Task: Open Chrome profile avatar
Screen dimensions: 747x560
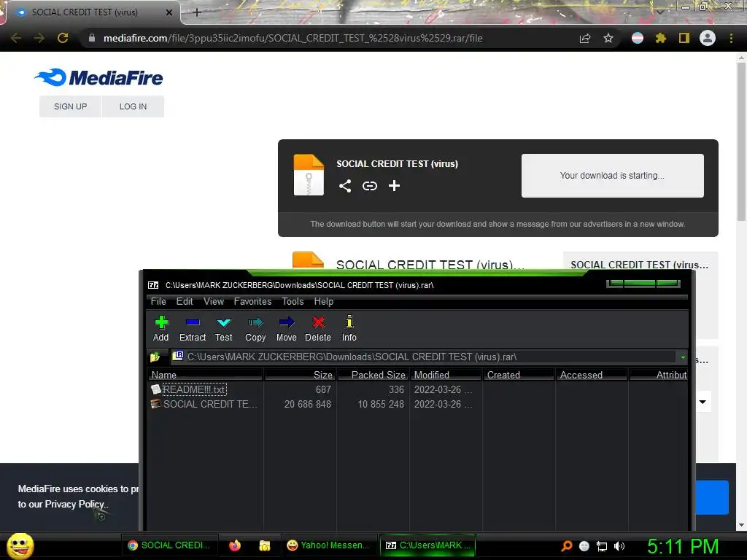Action: tap(708, 38)
